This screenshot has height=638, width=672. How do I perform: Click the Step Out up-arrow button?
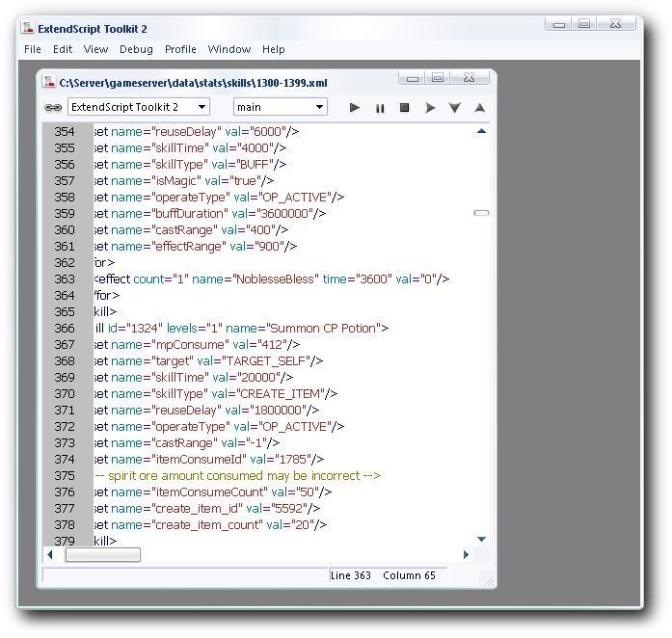(x=480, y=108)
